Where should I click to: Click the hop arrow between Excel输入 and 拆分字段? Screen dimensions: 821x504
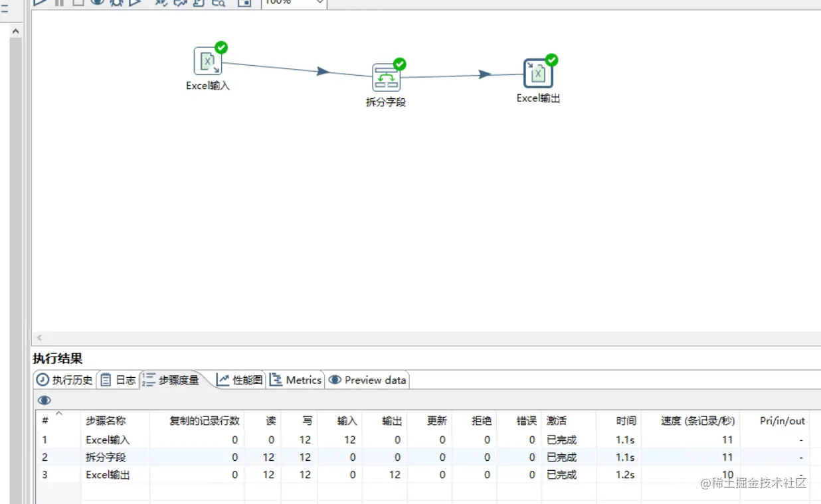pyautogui.click(x=323, y=71)
